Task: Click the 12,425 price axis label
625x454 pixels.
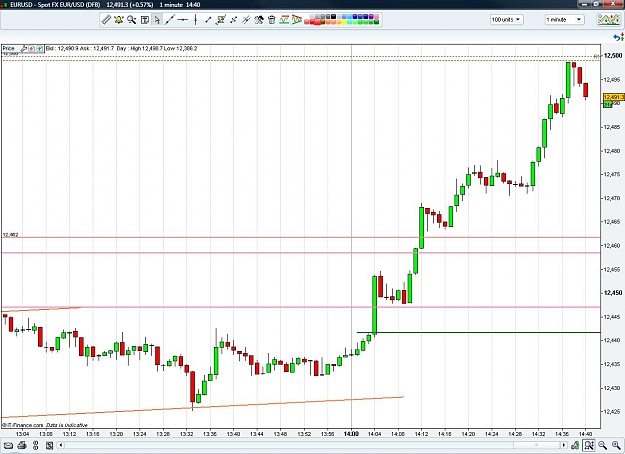Action: point(613,411)
